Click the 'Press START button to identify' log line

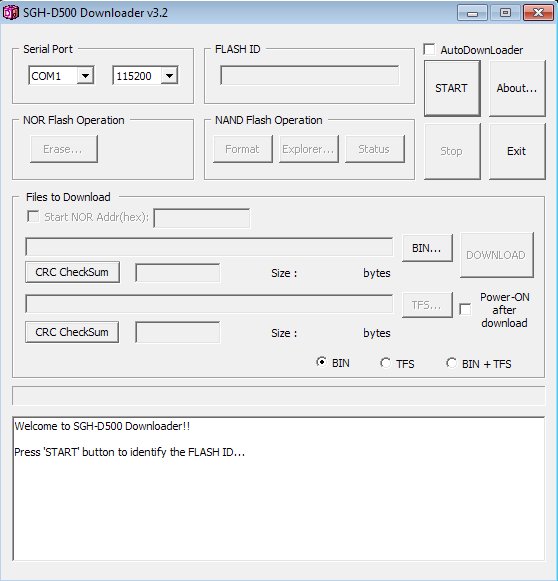click(x=130, y=452)
